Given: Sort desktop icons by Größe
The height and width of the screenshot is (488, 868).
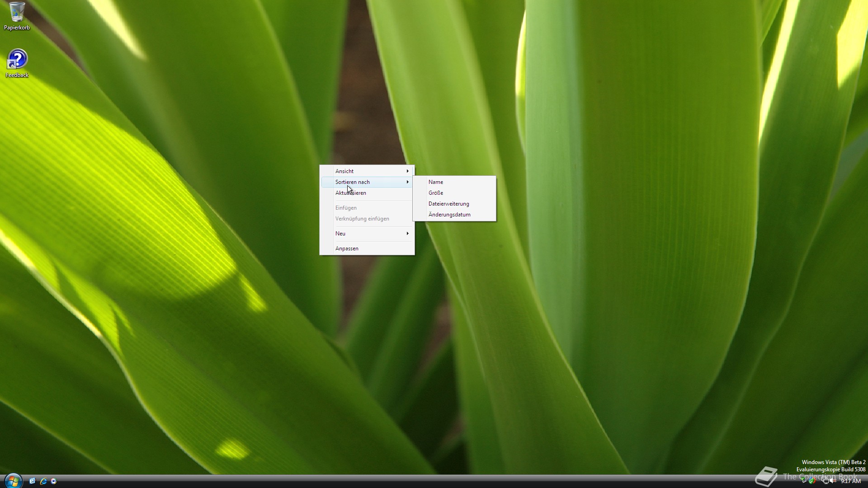Looking at the screenshot, I should [x=454, y=193].
